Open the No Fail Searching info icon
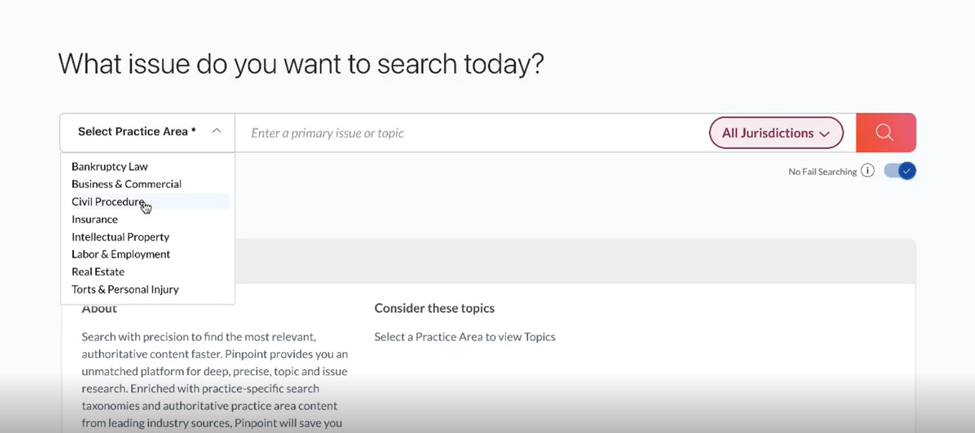This screenshot has width=975, height=433. click(x=868, y=171)
